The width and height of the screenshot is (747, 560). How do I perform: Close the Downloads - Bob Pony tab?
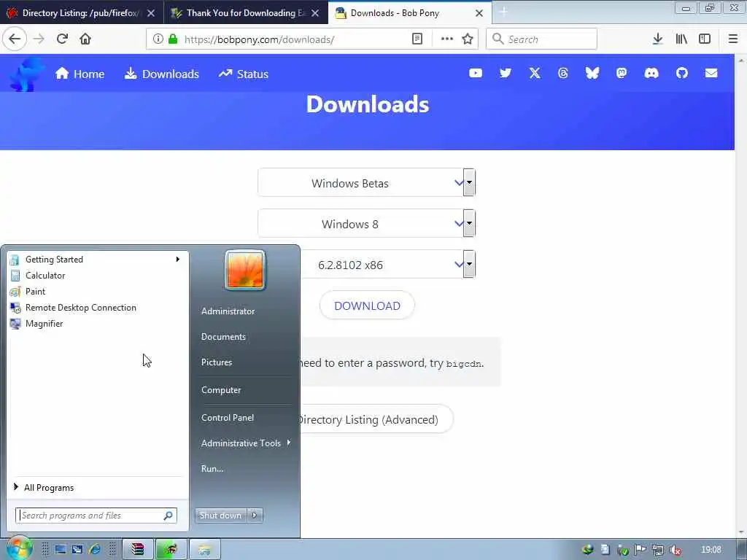point(479,13)
